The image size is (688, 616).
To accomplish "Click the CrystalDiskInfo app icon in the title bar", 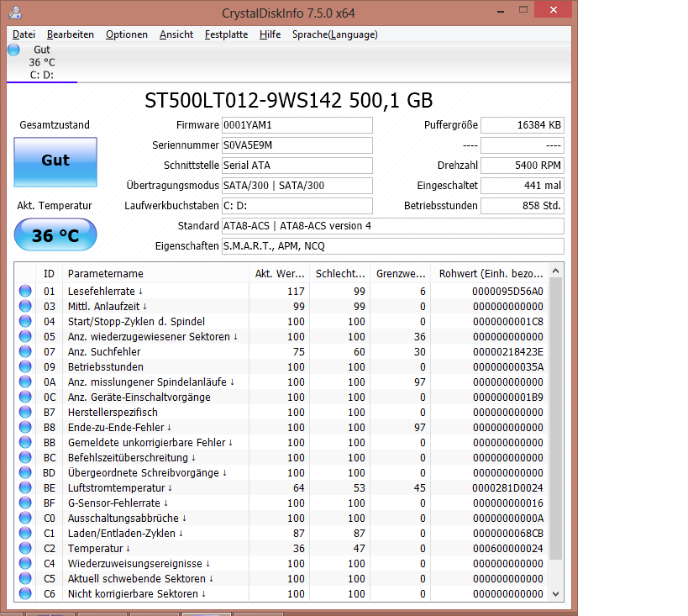I will [x=15, y=13].
